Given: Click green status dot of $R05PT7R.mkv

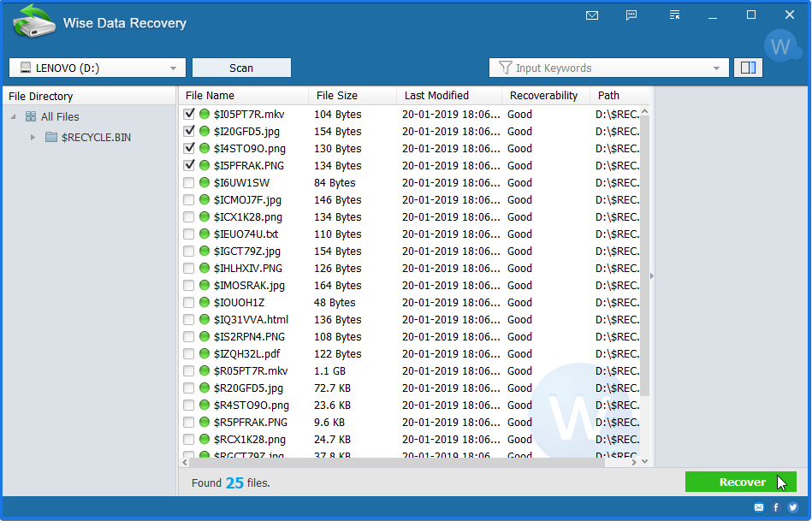Looking at the screenshot, I should (204, 370).
